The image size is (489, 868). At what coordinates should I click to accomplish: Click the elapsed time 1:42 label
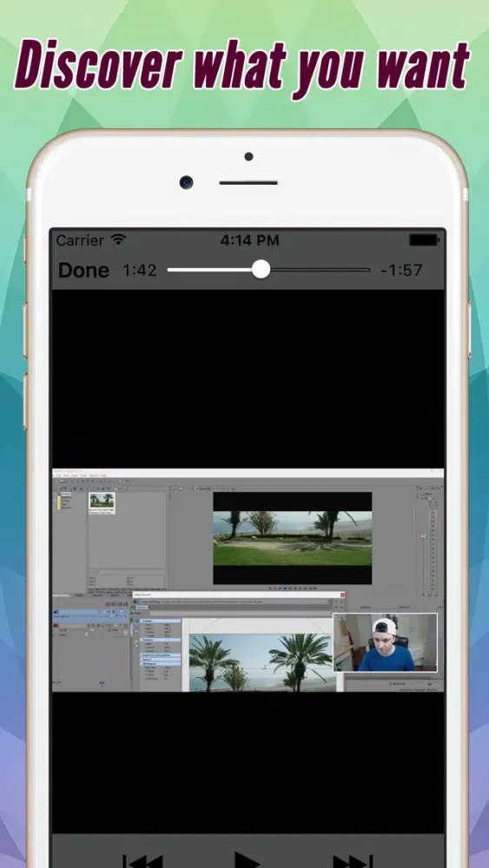(140, 270)
